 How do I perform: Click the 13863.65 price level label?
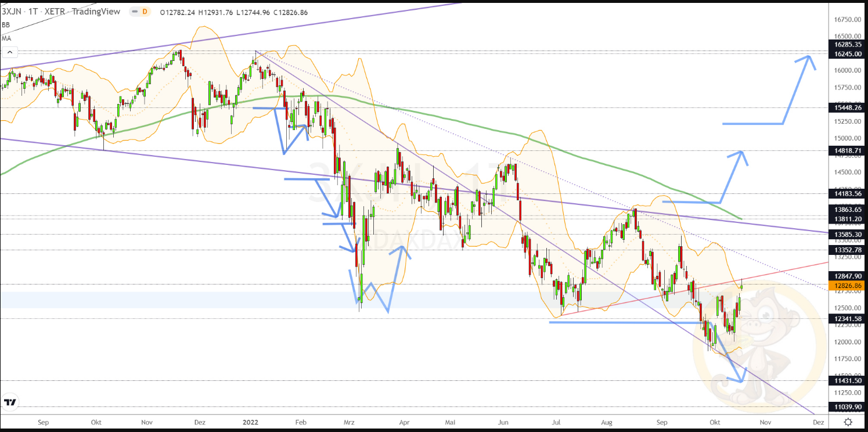tap(848, 210)
